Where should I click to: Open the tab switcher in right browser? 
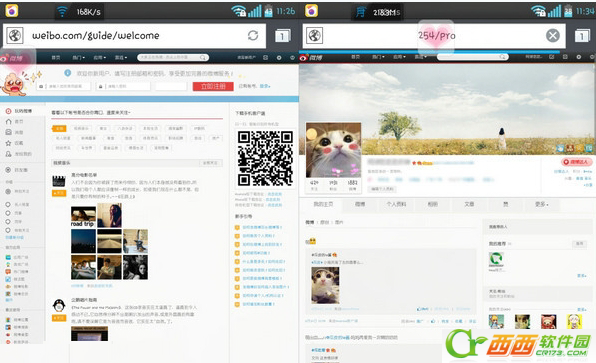(x=582, y=36)
